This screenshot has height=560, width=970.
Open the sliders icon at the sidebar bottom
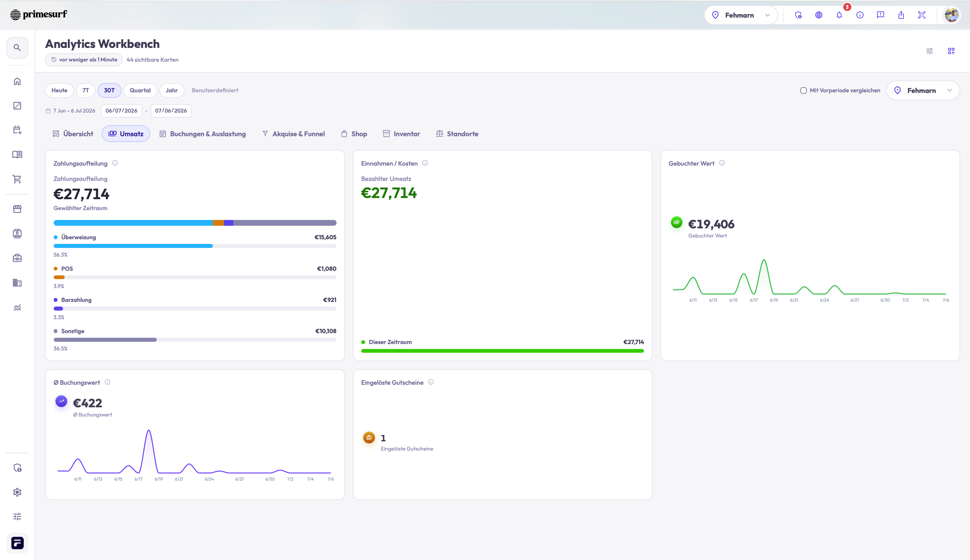[17, 516]
